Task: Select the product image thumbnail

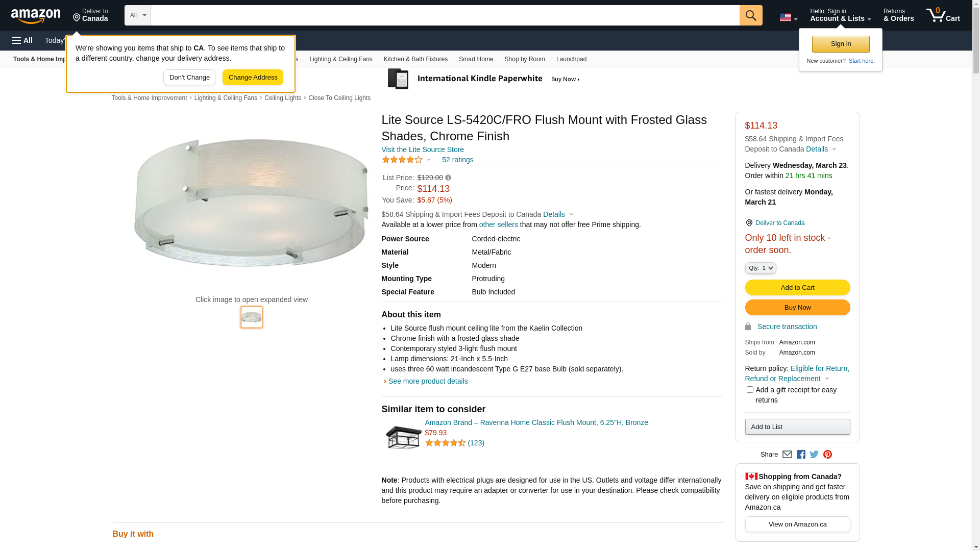Action: (252, 317)
